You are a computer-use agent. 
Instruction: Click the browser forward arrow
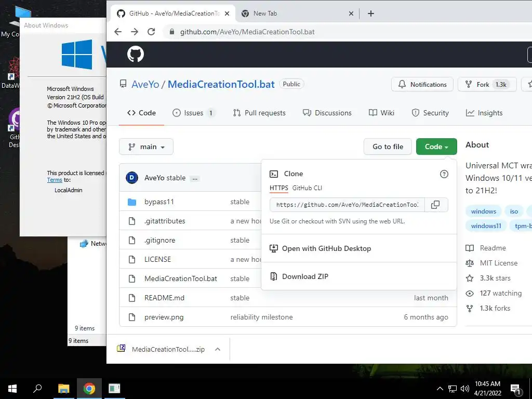coord(135,32)
